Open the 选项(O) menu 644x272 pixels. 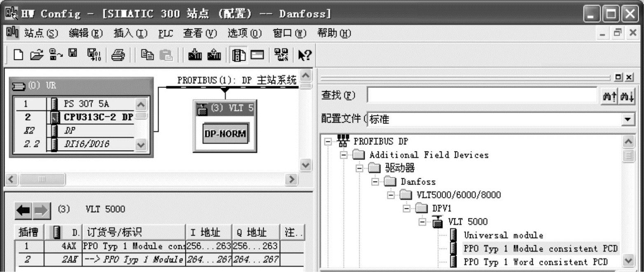click(x=245, y=33)
